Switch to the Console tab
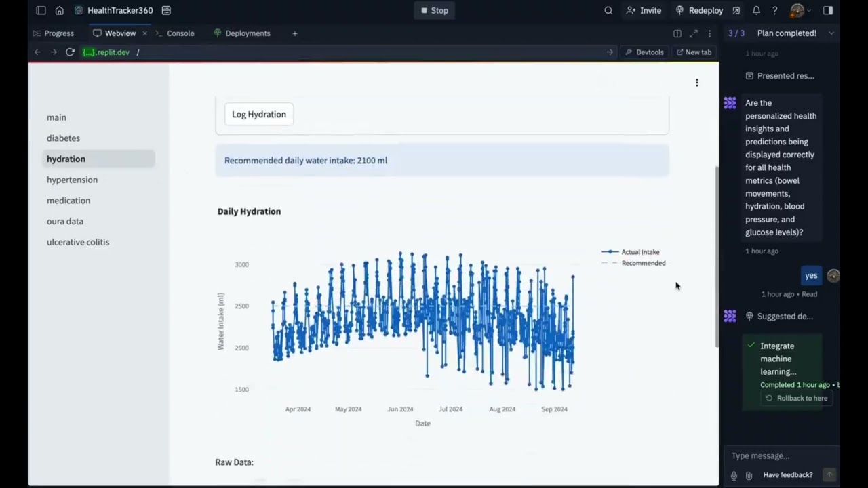868x488 pixels. (174, 33)
